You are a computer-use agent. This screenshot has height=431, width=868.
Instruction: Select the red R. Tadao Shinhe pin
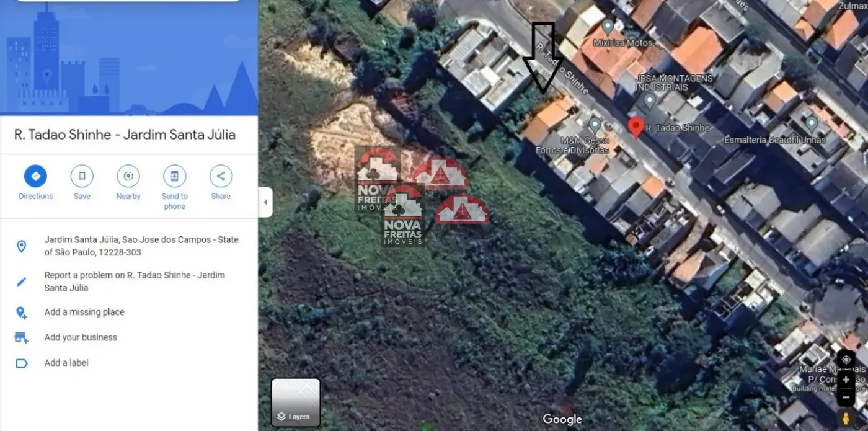tap(635, 127)
